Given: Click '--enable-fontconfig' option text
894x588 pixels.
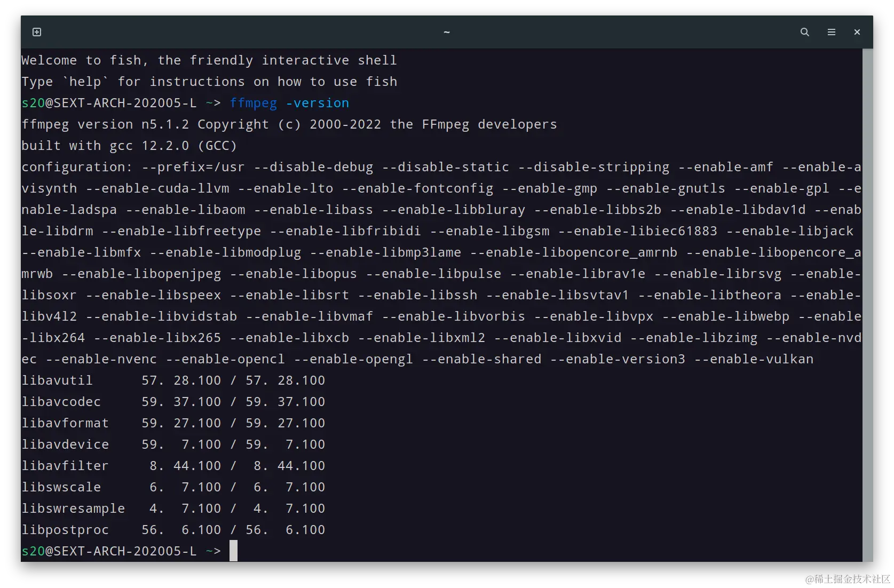Looking at the screenshot, I should coord(417,188).
